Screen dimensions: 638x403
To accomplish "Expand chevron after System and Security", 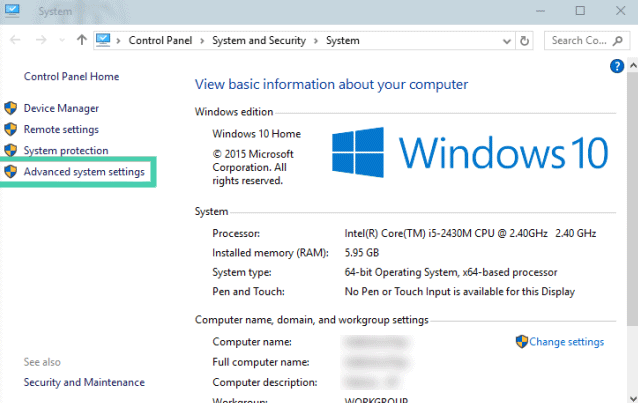I will point(316,41).
